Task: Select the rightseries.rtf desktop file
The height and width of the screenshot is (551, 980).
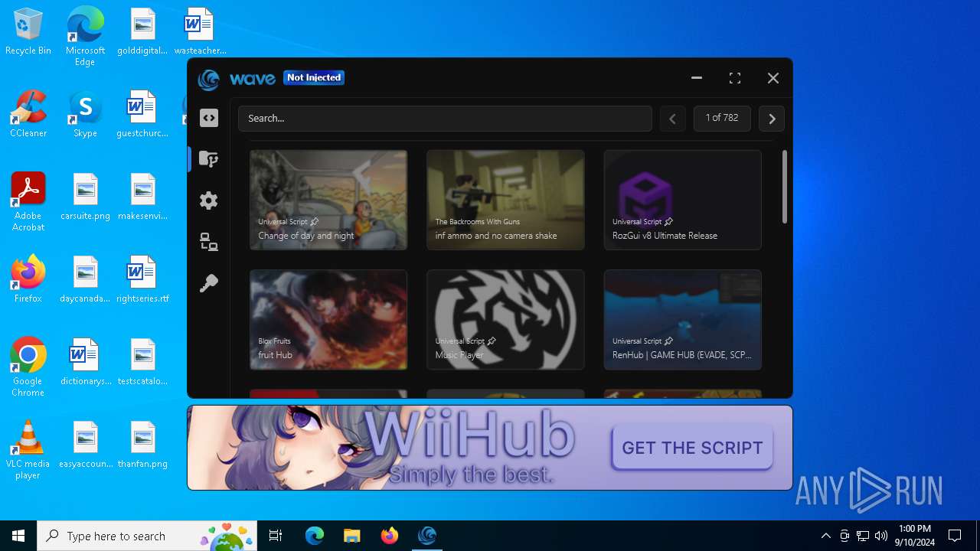Action: 142,279
